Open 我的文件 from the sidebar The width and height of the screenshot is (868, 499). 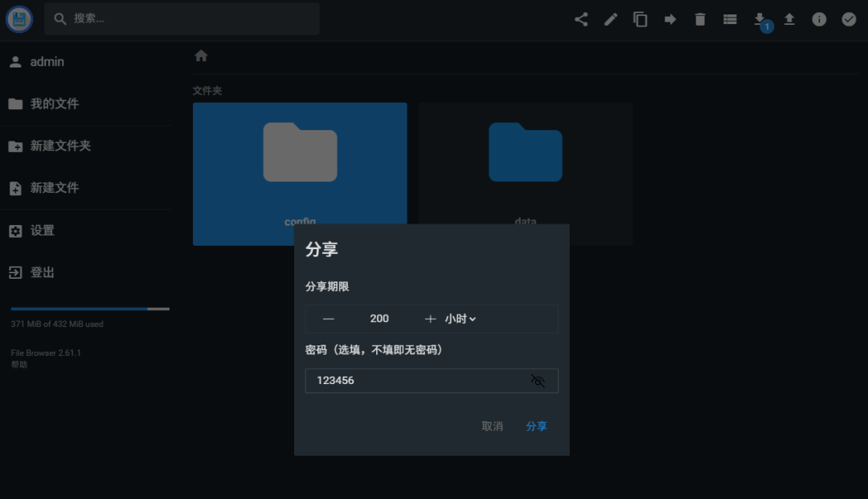coord(58,103)
